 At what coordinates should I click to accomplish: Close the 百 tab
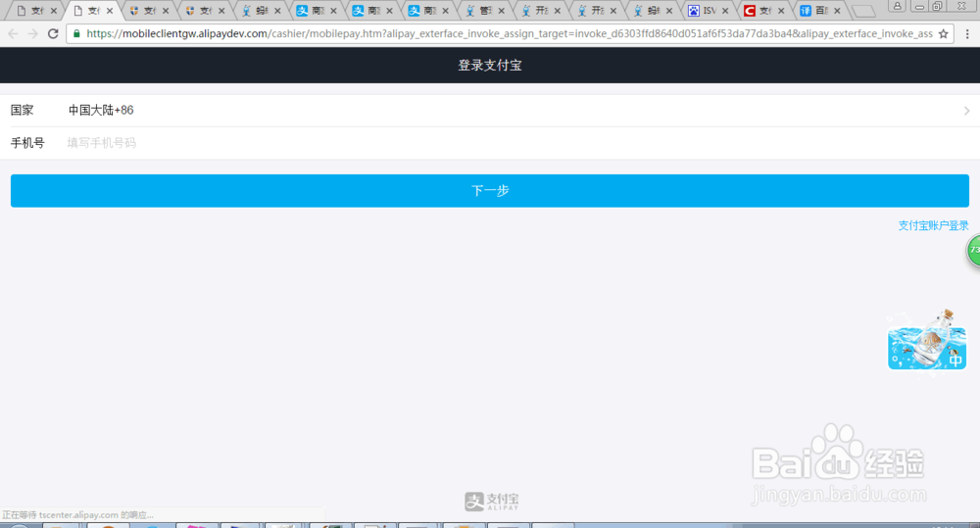(x=837, y=11)
